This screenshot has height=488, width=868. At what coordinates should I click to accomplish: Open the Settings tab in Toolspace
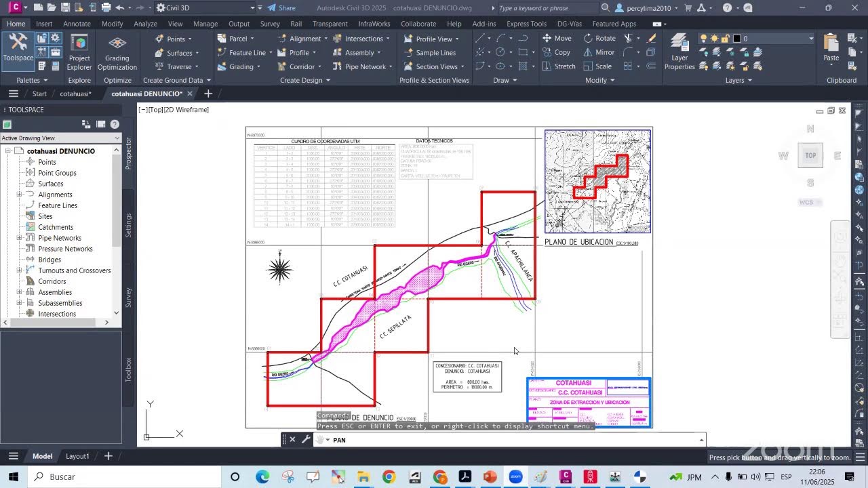click(129, 225)
